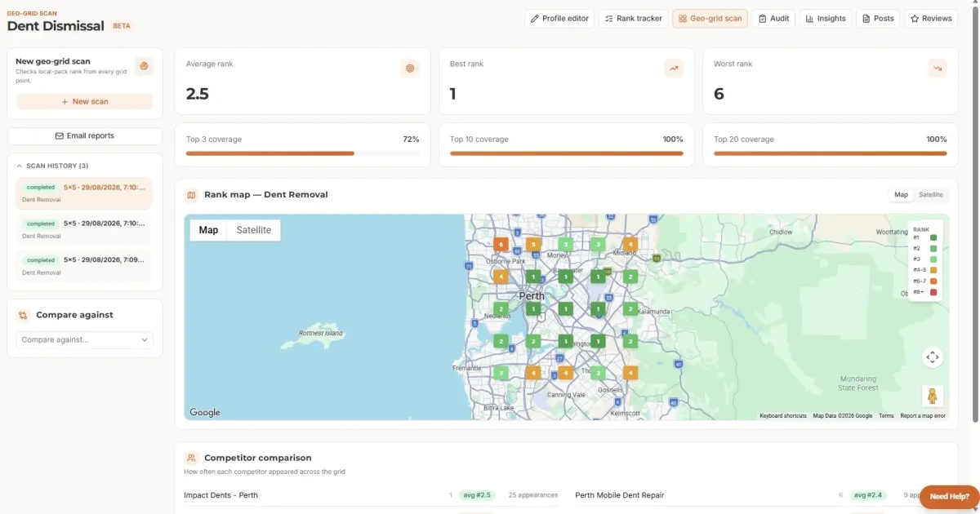Click the Average rank target icon
Image resolution: width=980 pixels, height=514 pixels.
[410, 69]
